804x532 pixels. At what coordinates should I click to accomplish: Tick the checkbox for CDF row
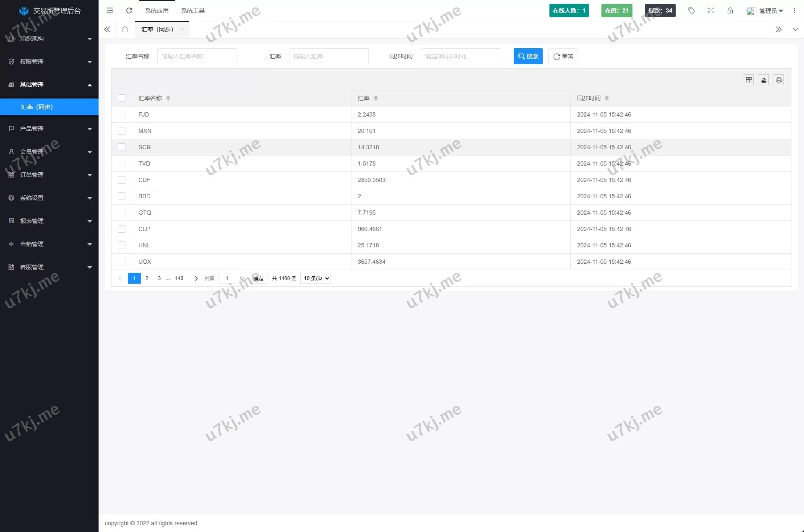point(122,180)
